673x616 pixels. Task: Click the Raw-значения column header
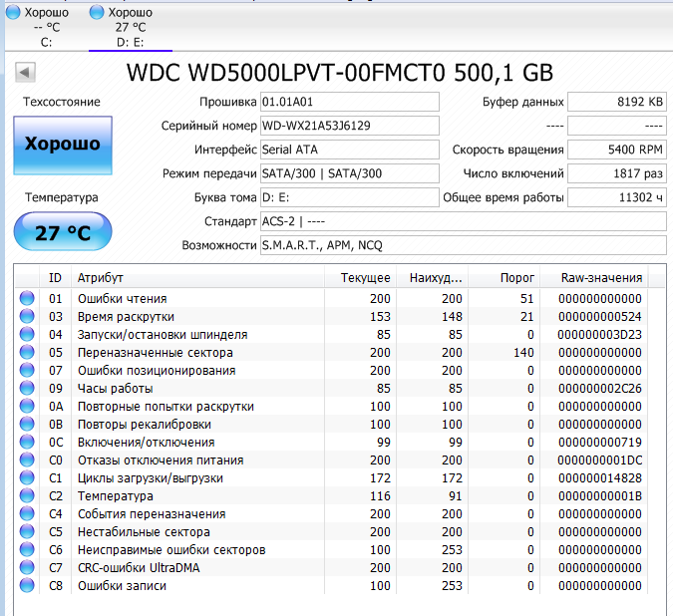pos(594,278)
